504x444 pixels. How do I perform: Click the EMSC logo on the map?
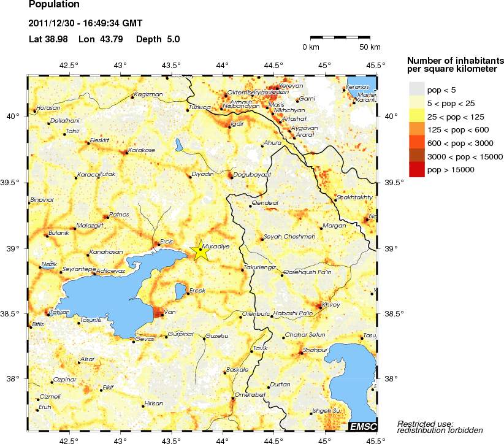pyautogui.click(x=362, y=426)
